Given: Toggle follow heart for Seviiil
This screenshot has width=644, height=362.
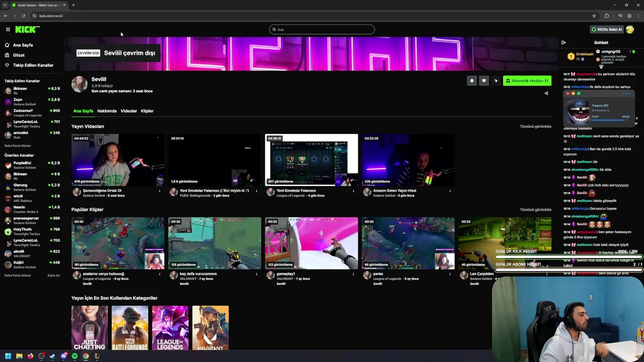Looking at the screenshot, I should (x=484, y=81).
